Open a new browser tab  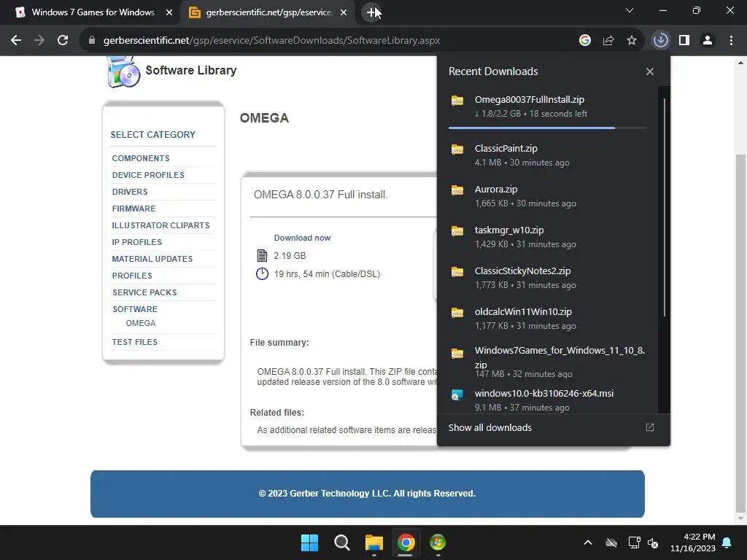[x=371, y=12]
